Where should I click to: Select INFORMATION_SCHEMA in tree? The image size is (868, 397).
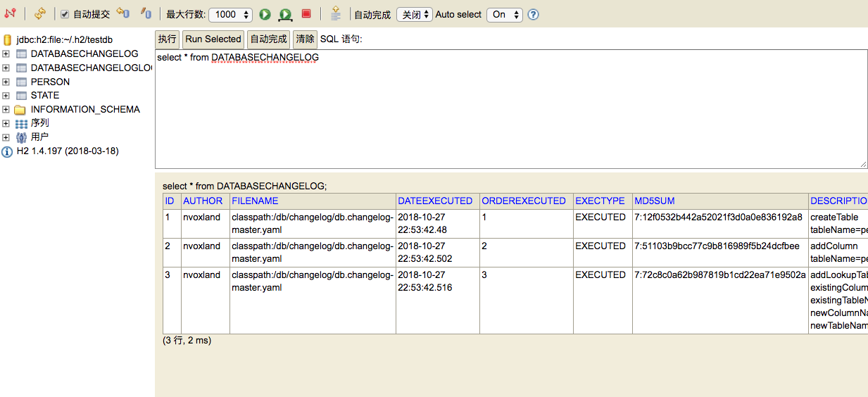(x=85, y=109)
